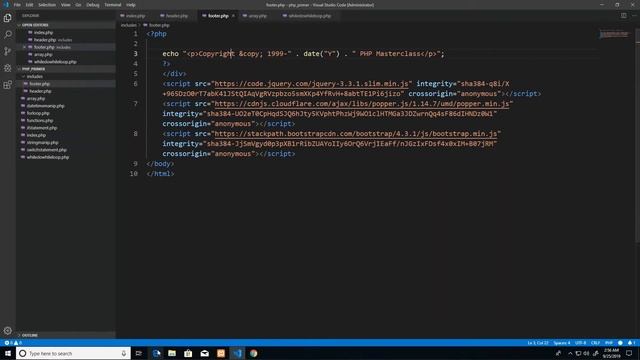This screenshot has width=640, height=360.
Task: Open the Terminal menu
Action: pos(113,5)
